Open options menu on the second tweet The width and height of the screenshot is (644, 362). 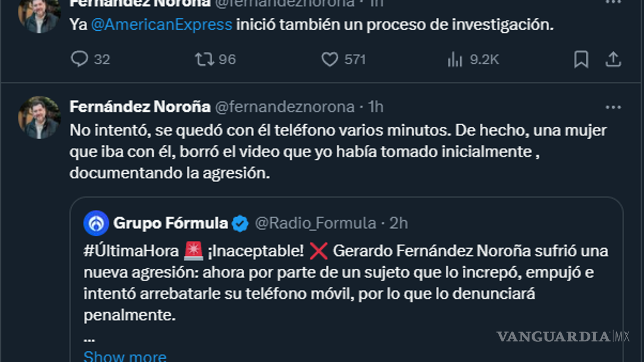tap(614, 106)
